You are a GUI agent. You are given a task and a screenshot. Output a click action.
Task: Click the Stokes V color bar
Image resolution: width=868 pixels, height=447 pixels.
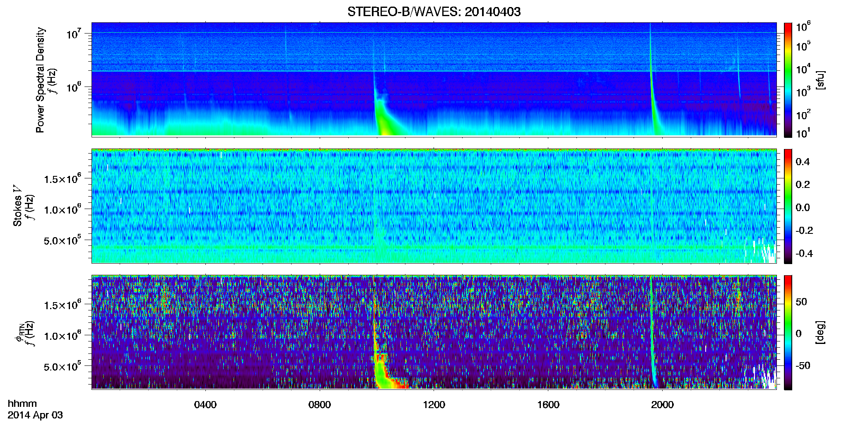788,206
